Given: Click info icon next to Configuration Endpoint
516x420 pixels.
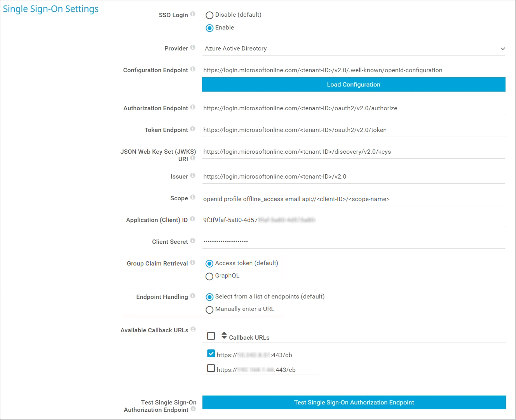Looking at the screenshot, I should pos(193,69).
